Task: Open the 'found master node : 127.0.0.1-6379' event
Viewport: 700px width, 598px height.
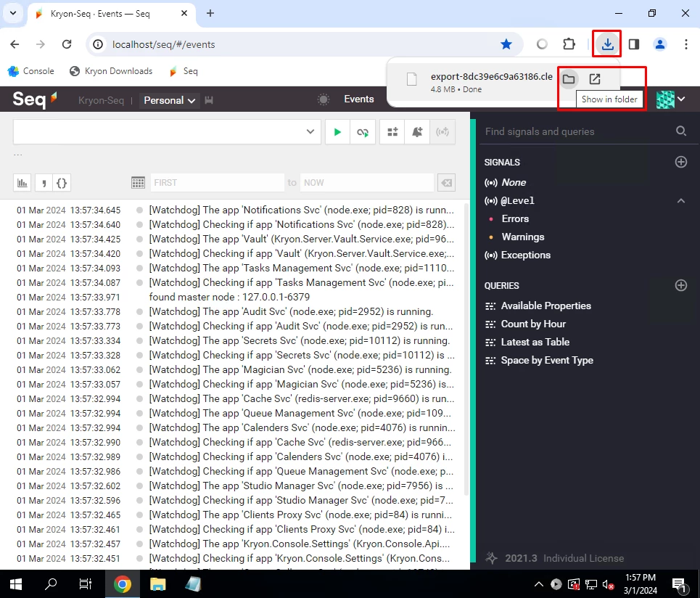Action: 229,297
